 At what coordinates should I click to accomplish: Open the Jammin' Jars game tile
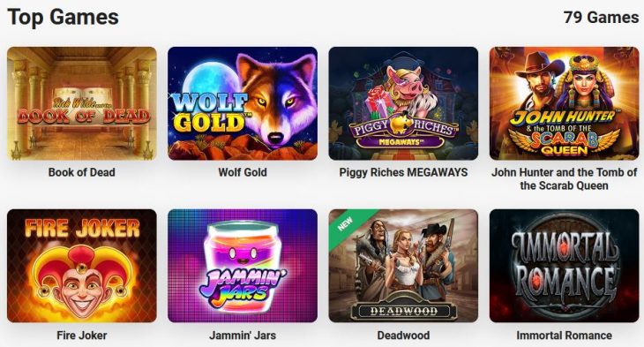pyautogui.click(x=243, y=266)
